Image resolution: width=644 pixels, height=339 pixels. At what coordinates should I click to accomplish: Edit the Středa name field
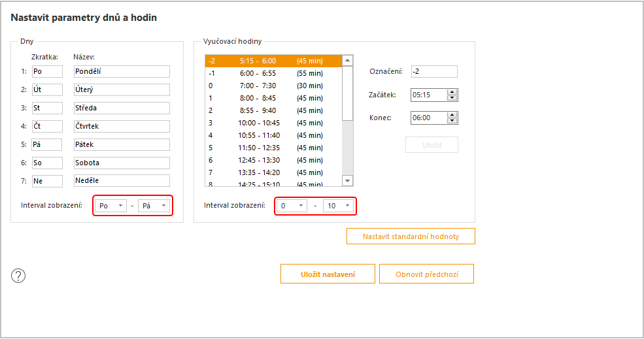pyautogui.click(x=122, y=108)
